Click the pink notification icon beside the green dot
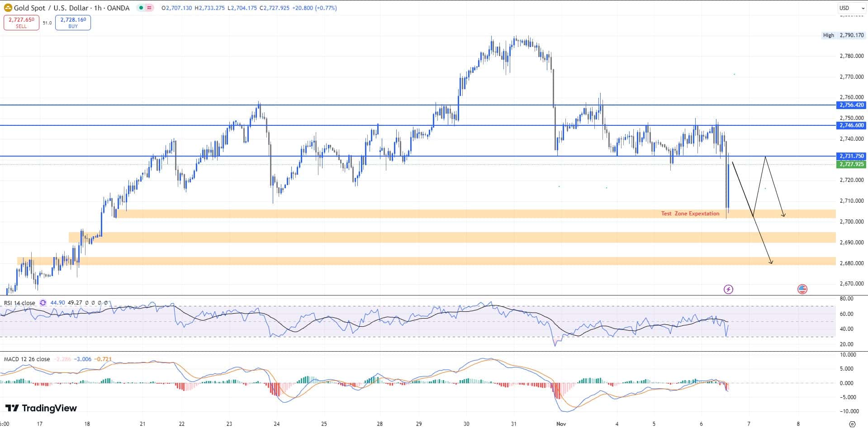 (150, 8)
